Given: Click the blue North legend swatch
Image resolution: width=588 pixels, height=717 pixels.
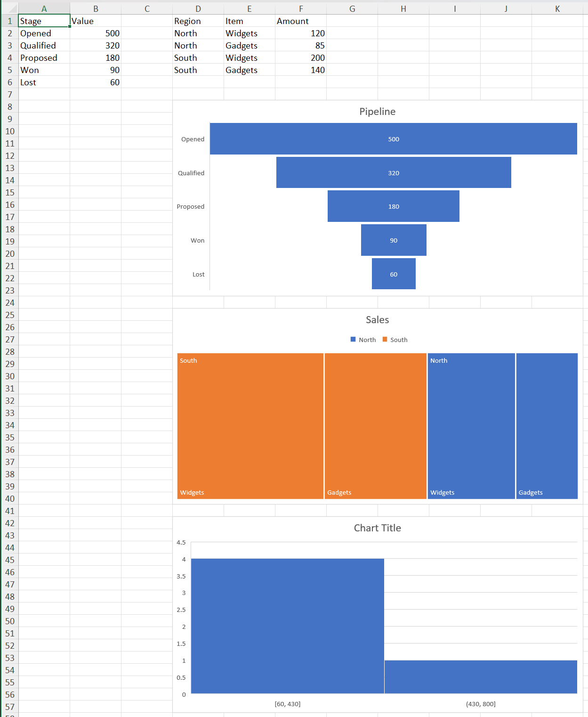Looking at the screenshot, I should coord(353,339).
